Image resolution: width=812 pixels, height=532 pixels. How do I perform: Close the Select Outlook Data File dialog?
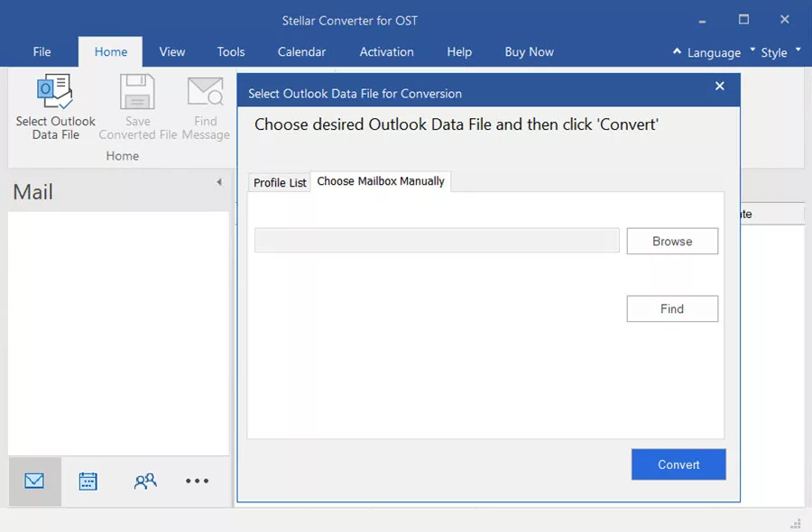(x=720, y=86)
